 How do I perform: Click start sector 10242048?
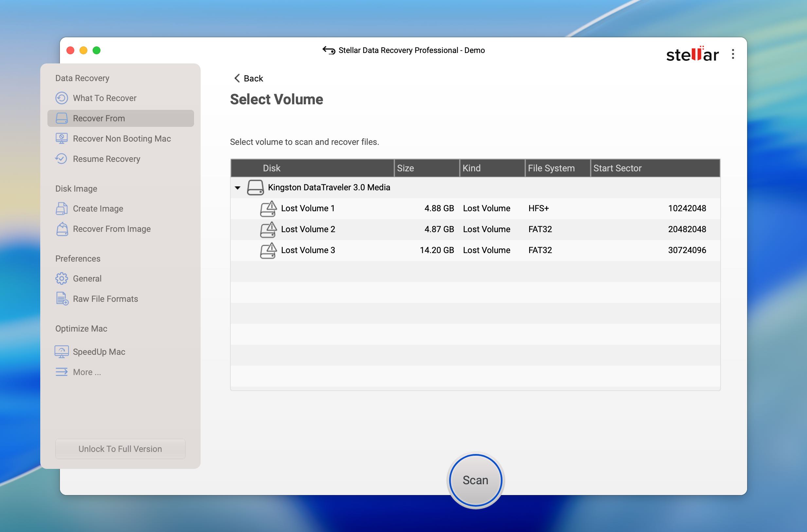coord(687,208)
